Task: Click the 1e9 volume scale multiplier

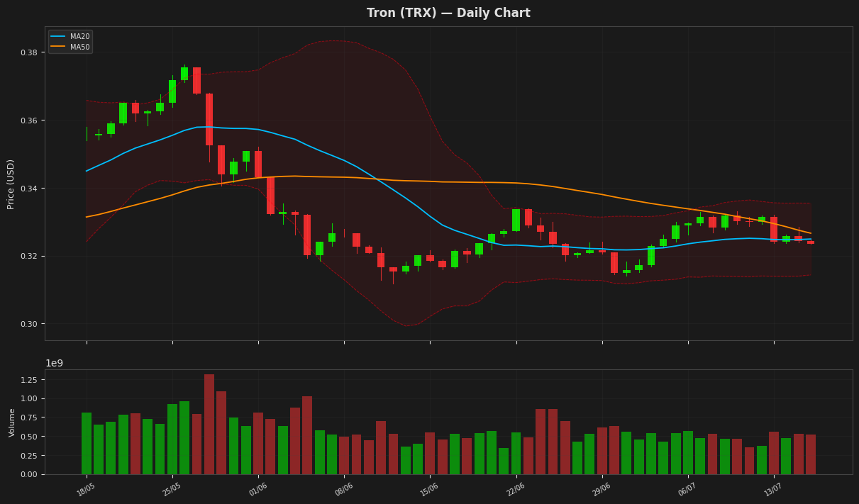Action: [x=54, y=364]
